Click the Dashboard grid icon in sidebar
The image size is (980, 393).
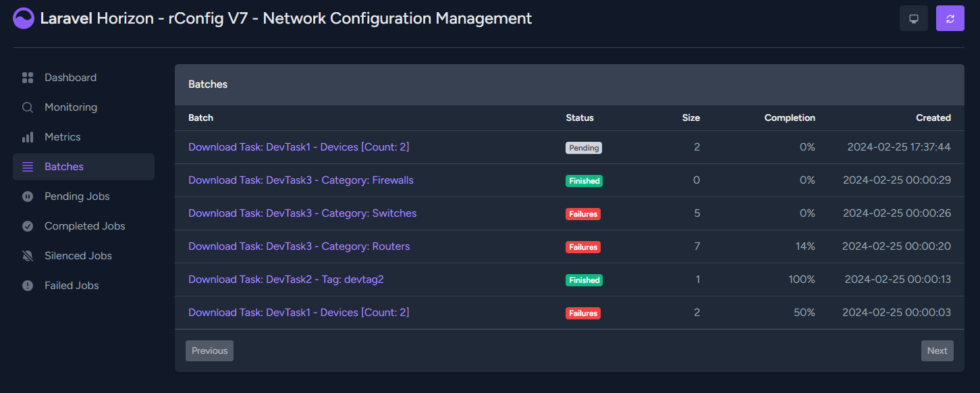click(28, 78)
